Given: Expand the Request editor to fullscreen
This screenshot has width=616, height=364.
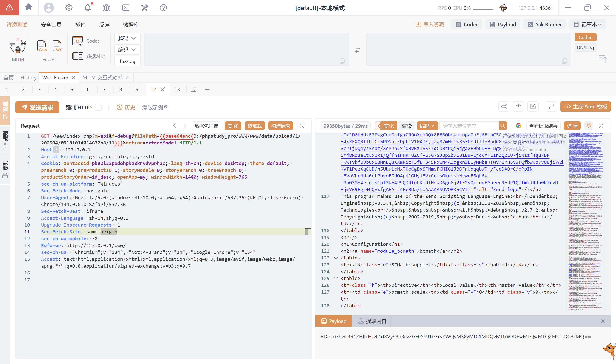Looking at the screenshot, I should pyautogui.click(x=301, y=126).
